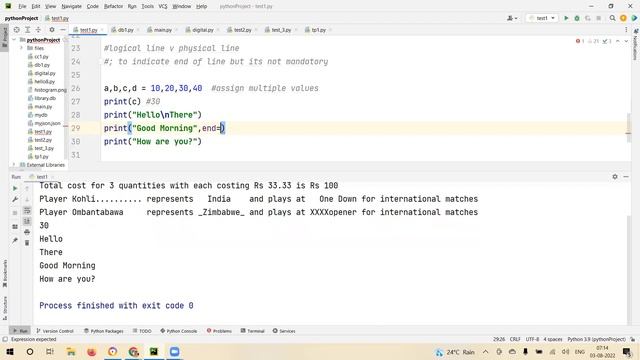
Task: Hide the Run tool window
Action: click(626, 177)
